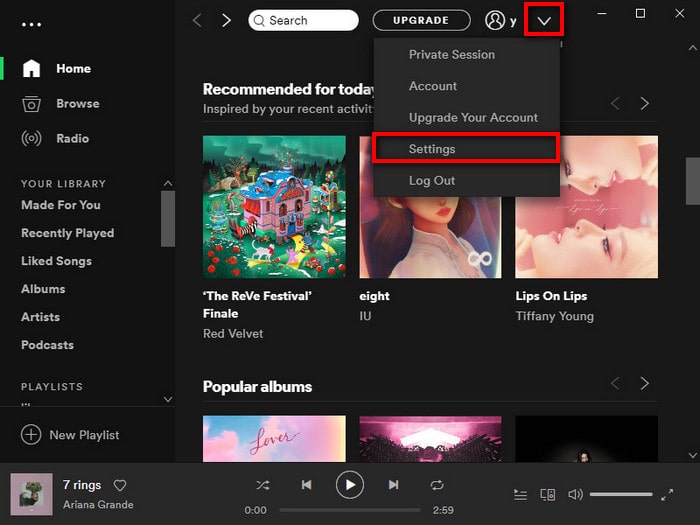Open the Tiffany Young artist link
The width and height of the screenshot is (700, 525).
[x=554, y=316]
